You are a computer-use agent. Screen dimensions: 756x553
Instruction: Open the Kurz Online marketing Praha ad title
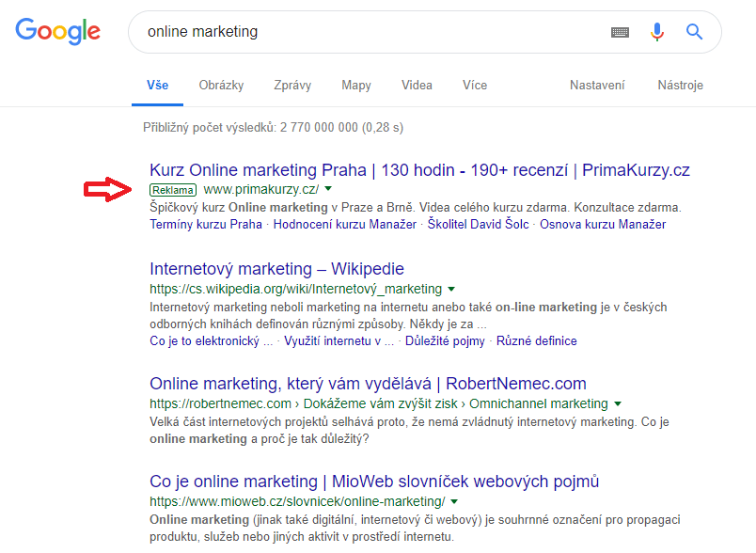[x=419, y=170]
